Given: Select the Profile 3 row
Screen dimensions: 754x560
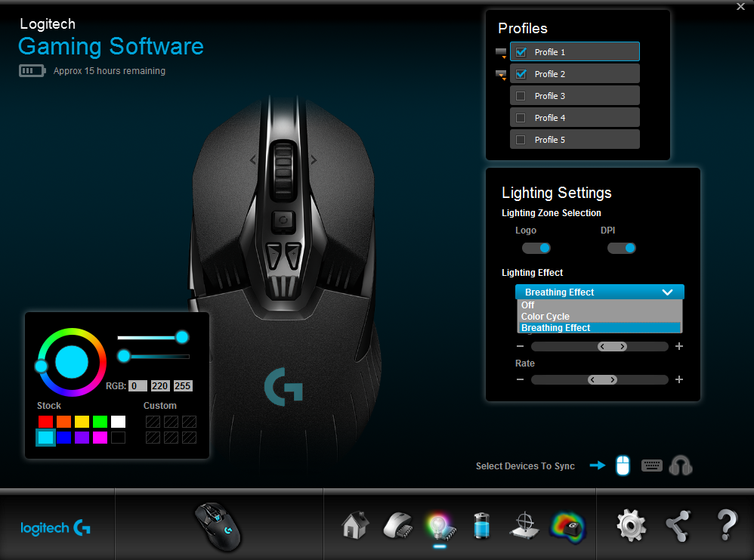Looking at the screenshot, I should tap(575, 96).
